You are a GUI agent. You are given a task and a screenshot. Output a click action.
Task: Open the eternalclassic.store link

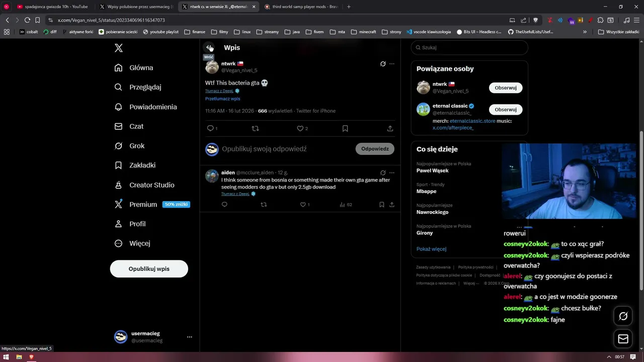[472, 121]
